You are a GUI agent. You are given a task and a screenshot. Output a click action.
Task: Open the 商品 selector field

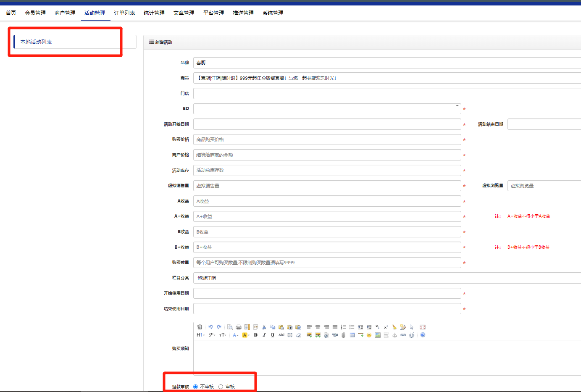[387, 78]
